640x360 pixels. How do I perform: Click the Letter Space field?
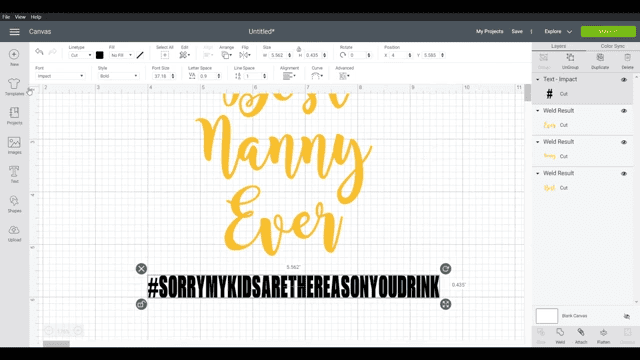click(x=210, y=76)
